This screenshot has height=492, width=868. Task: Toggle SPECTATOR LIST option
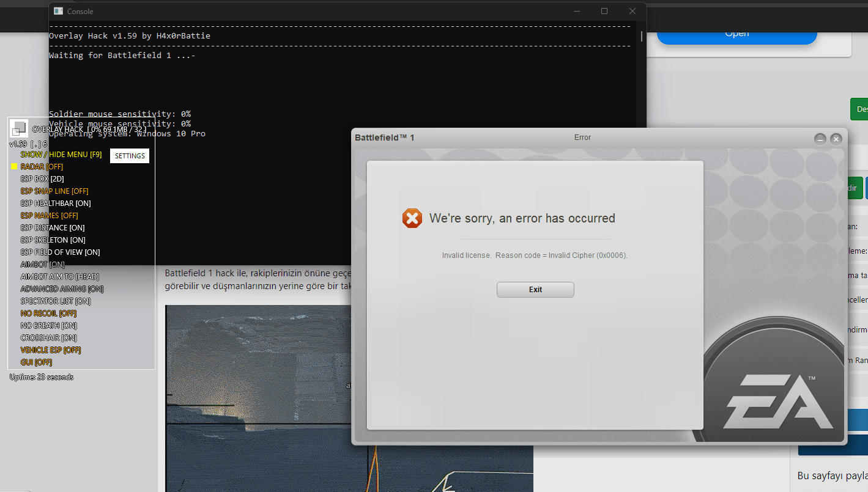[56, 301]
